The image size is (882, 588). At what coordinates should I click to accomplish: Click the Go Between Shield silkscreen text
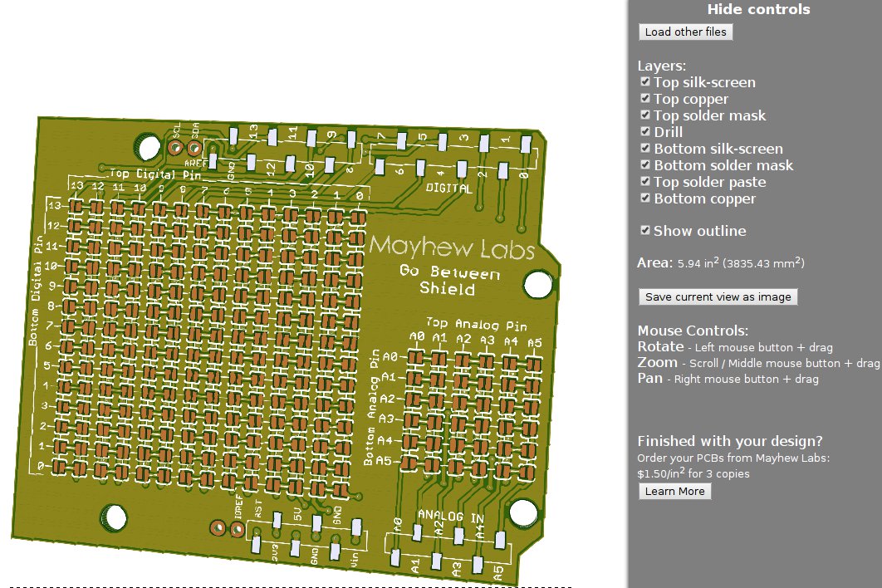click(x=448, y=280)
